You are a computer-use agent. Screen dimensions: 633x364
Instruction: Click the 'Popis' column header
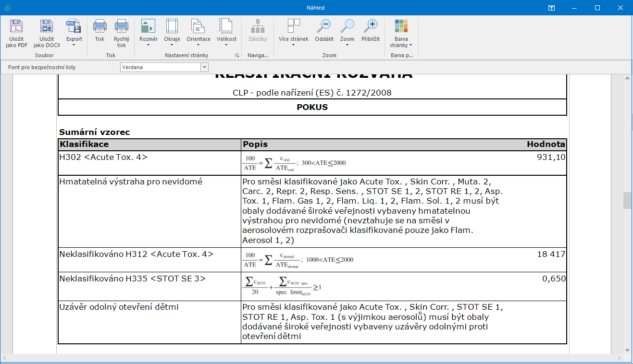pos(255,145)
